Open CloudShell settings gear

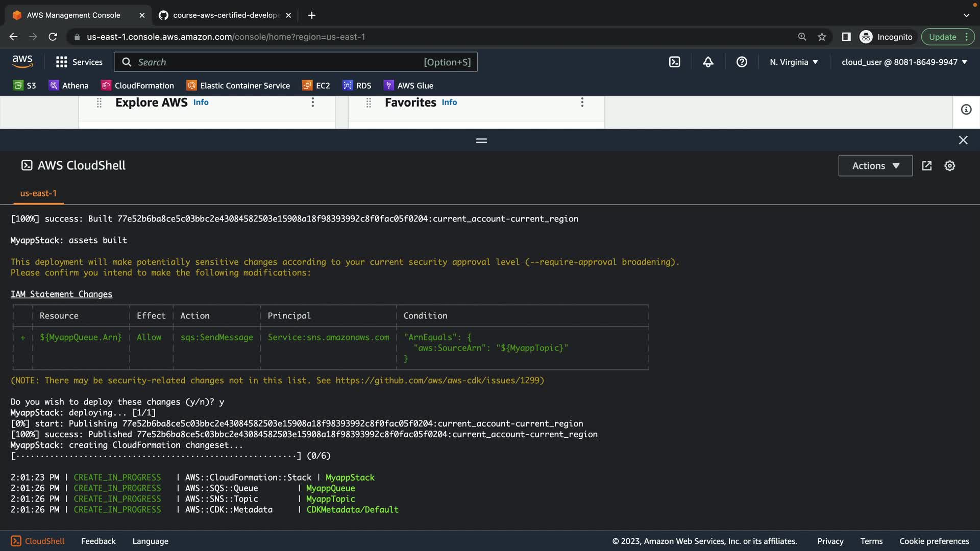pos(949,166)
